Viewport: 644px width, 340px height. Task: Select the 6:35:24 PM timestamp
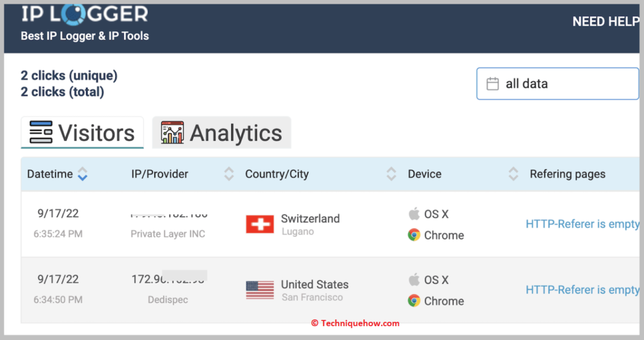(x=58, y=234)
